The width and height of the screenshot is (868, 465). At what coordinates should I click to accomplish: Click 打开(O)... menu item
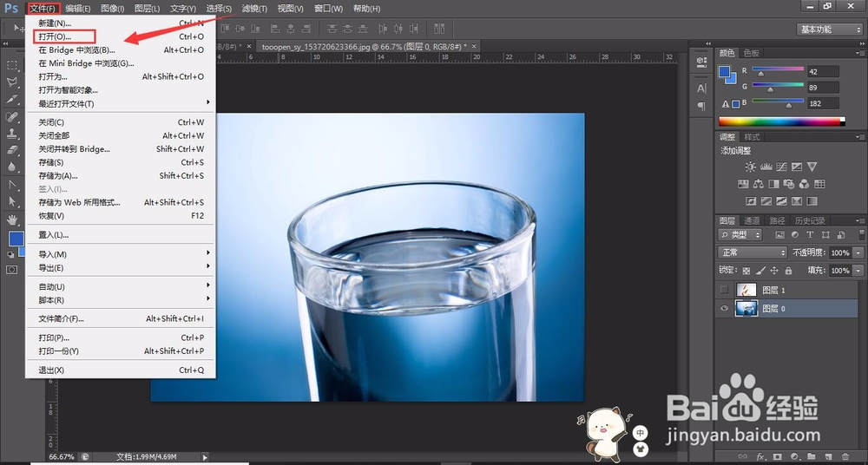[120, 36]
